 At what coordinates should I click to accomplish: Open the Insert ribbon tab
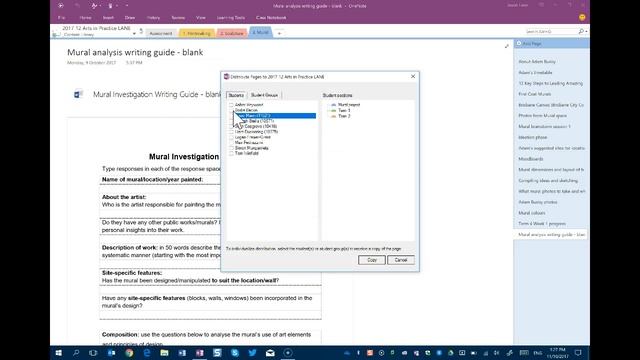(x=108, y=18)
